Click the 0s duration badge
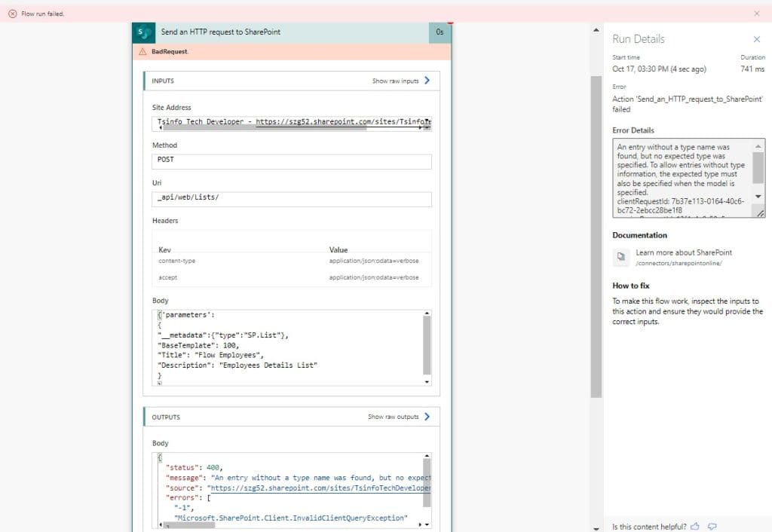 (440, 32)
